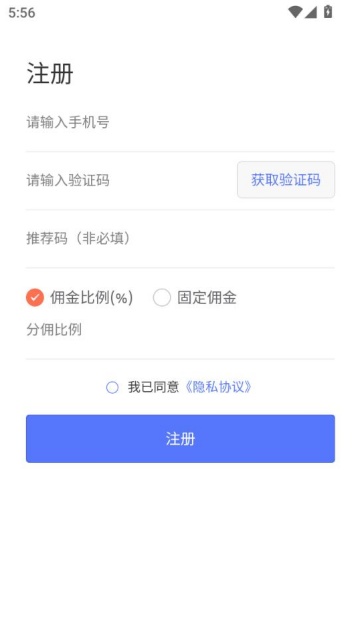
Task: Submit the form with blue 注册 button
Action: 180,439
